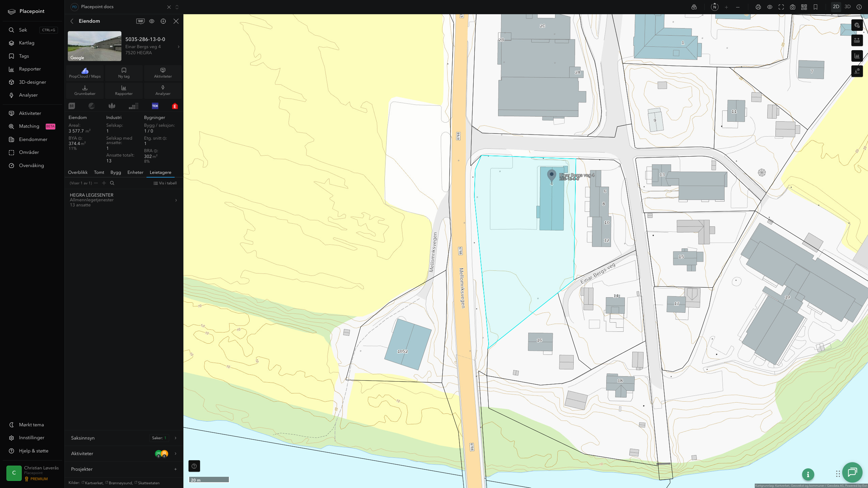Open the 3D-designer tool
This screenshot has height=488, width=868.
(33, 82)
